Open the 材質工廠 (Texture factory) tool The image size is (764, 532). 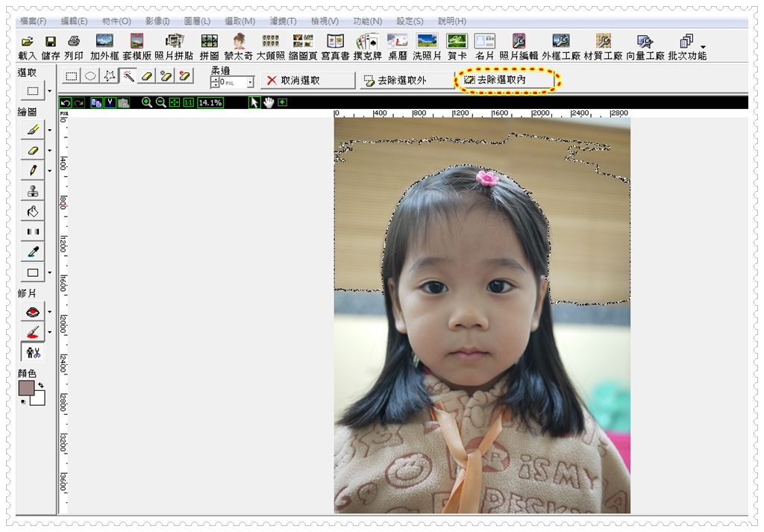[603, 47]
